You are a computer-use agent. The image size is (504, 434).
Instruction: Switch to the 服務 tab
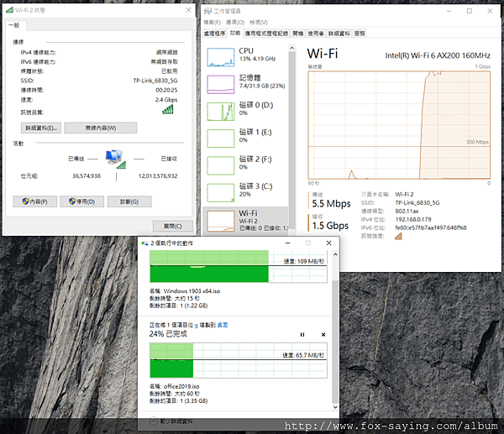coord(360,34)
